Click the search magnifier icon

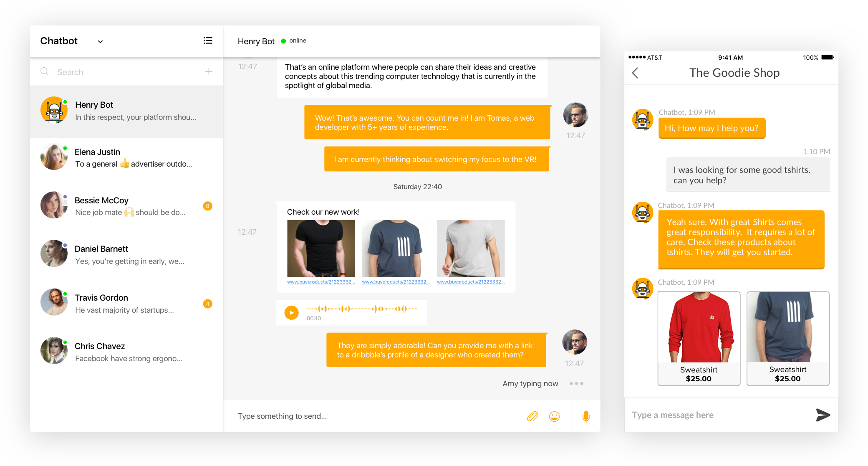coord(45,71)
